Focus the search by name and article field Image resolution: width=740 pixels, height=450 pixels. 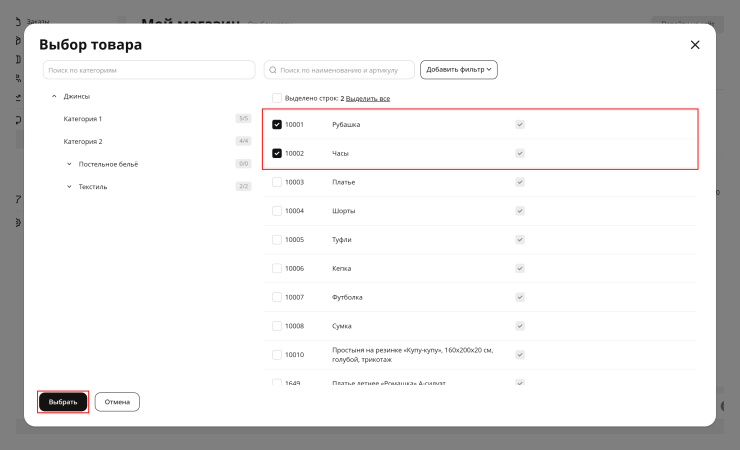(339, 70)
